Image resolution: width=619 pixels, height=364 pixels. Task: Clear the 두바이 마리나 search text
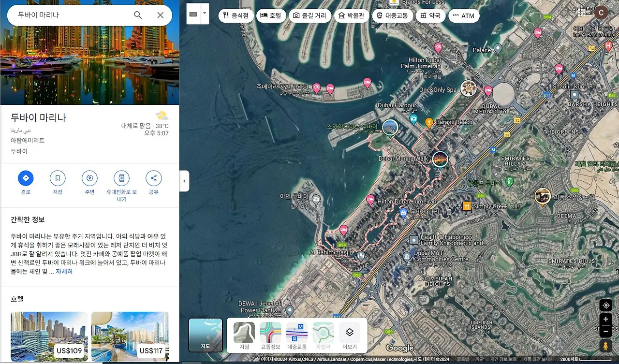pos(161,15)
